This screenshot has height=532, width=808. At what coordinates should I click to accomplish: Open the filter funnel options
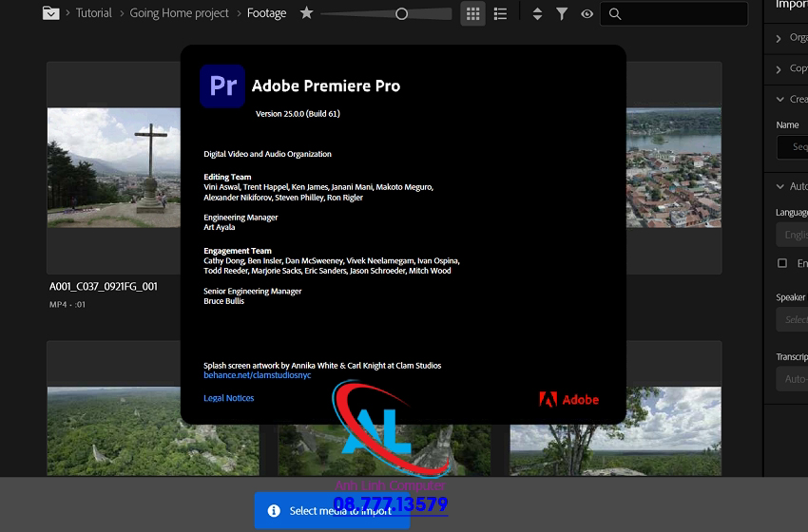point(562,13)
